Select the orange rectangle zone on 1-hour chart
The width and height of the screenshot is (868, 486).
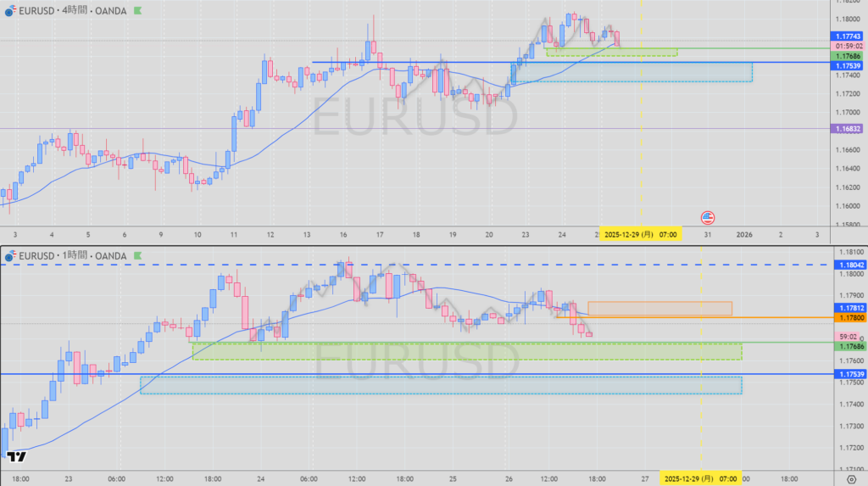pos(659,308)
